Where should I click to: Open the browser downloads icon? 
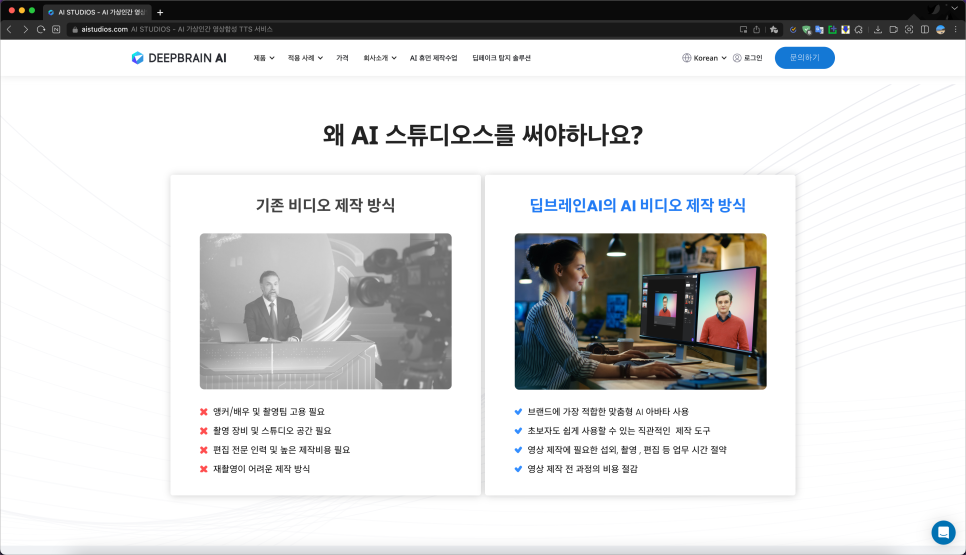[878, 29]
